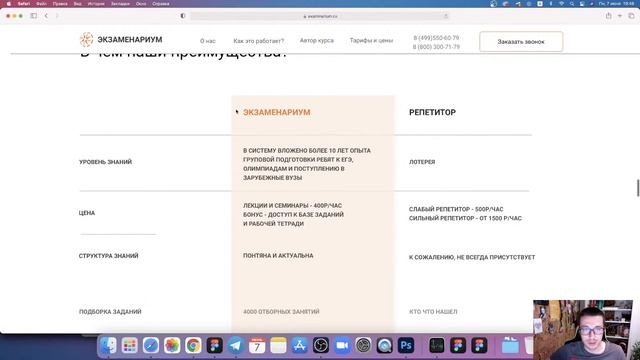Open Finder from the Dock

(x=108, y=345)
